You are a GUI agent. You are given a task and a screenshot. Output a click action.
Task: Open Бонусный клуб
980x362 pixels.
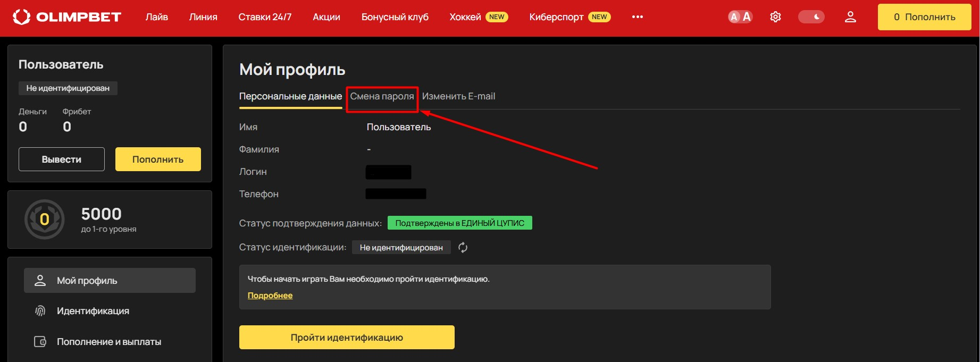[395, 17]
